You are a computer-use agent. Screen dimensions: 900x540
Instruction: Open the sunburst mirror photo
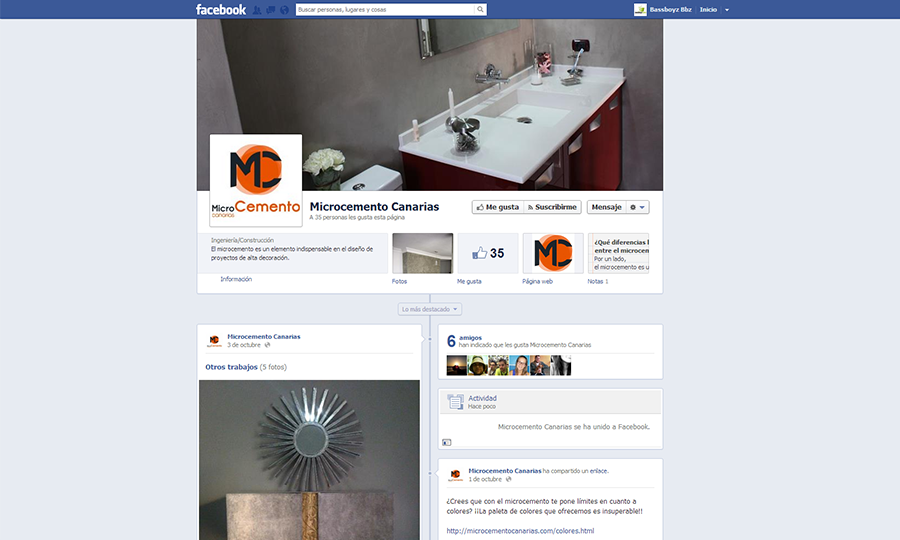coord(309,460)
